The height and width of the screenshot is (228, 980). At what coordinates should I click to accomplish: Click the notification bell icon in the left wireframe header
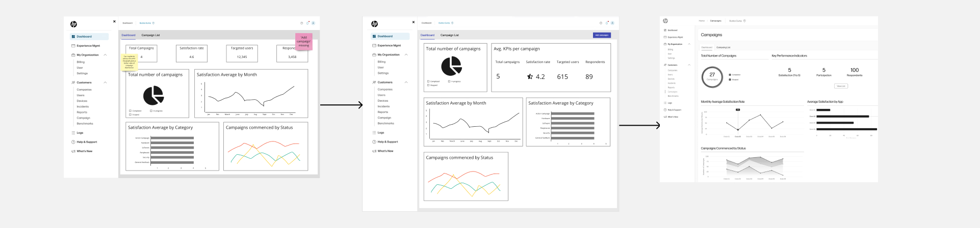(307, 23)
